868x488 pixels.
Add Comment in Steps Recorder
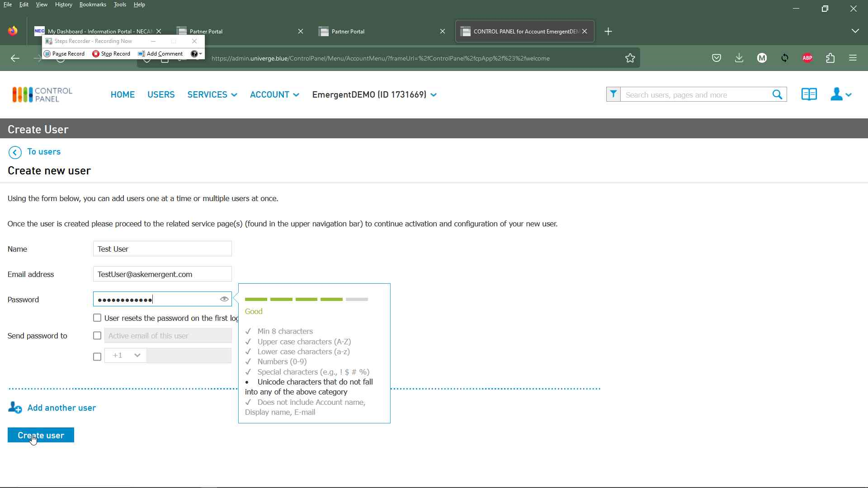pos(160,53)
